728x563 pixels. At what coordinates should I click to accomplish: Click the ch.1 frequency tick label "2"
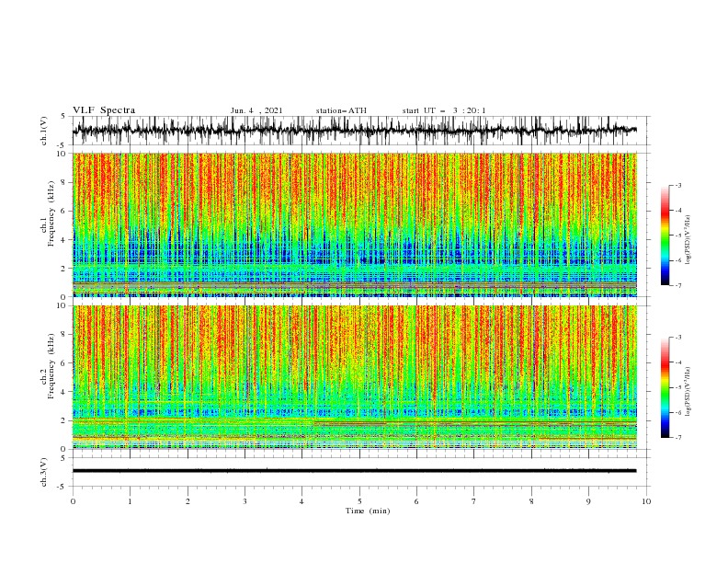coord(64,269)
